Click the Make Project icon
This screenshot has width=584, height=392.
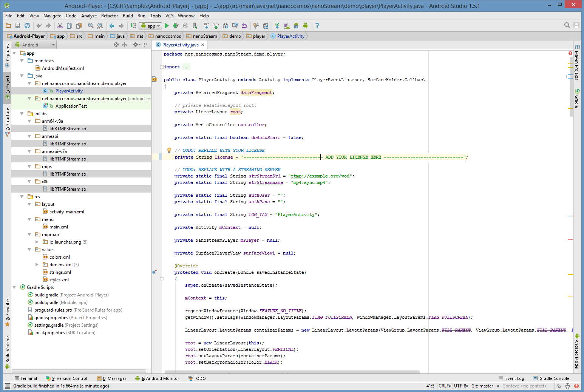click(133, 26)
